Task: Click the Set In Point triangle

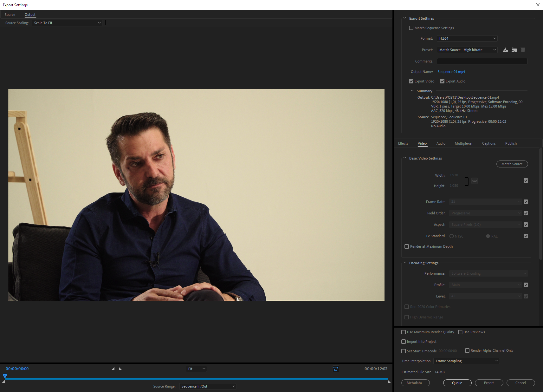Action: [113, 369]
